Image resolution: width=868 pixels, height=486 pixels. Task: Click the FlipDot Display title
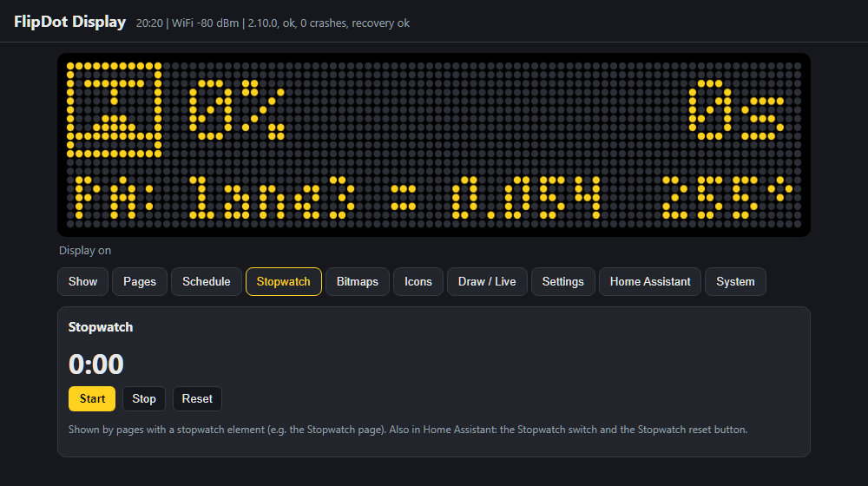[x=69, y=22]
